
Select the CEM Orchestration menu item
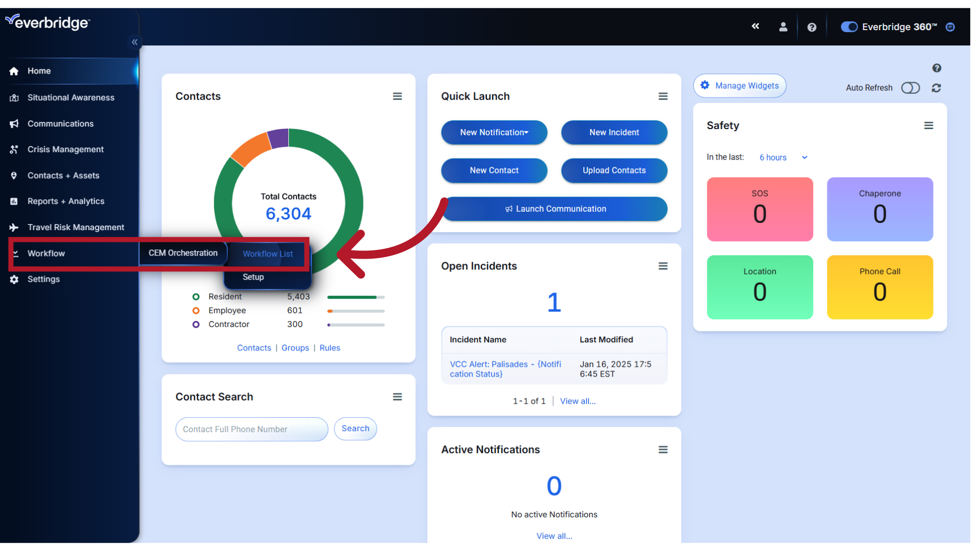(183, 253)
